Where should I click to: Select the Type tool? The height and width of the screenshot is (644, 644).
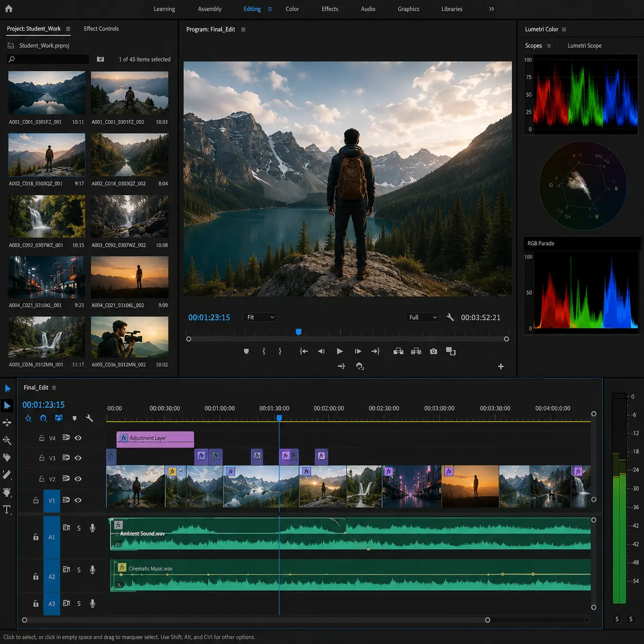click(7, 509)
